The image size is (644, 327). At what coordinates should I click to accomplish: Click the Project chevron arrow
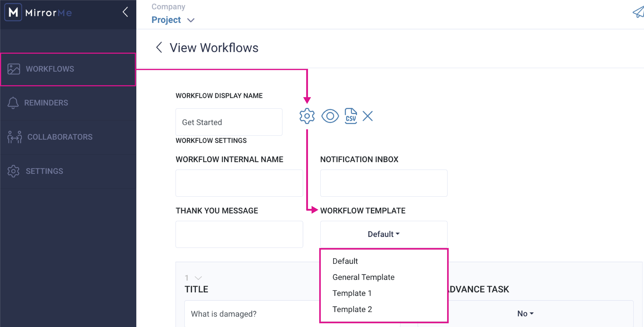point(191,20)
